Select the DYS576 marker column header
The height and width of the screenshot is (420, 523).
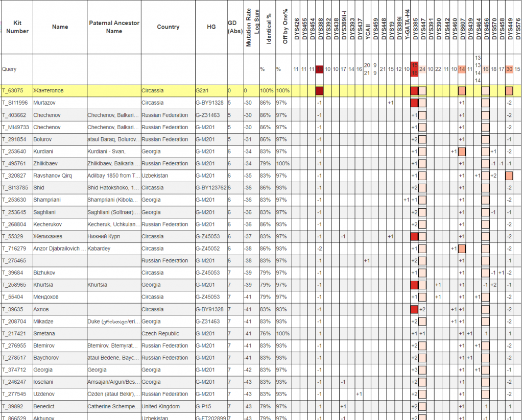click(x=517, y=27)
